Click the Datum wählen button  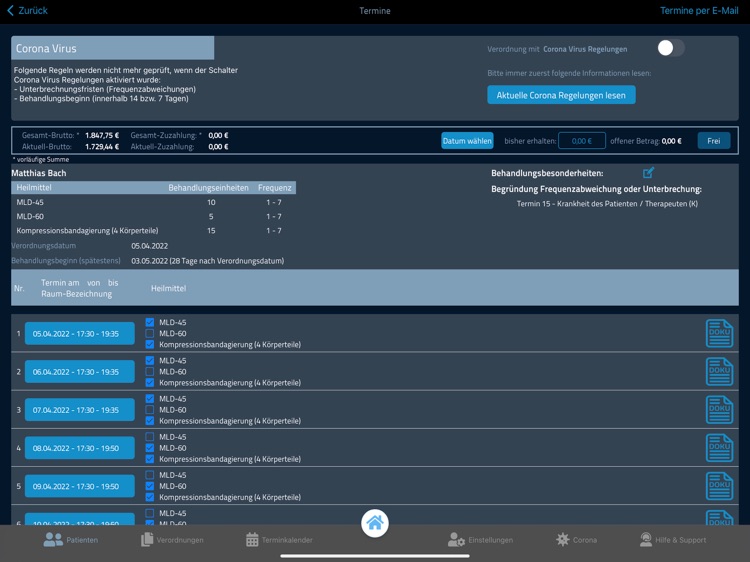coord(467,141)
